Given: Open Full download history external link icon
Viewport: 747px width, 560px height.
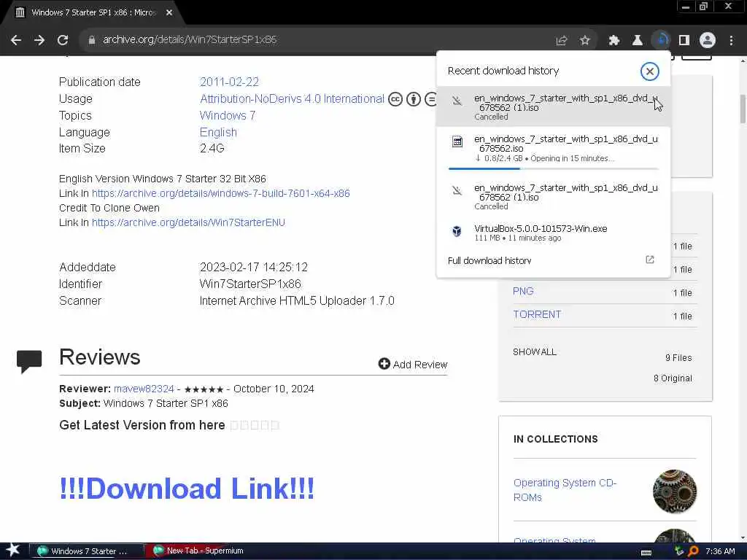Looking at the screenshot, I should (650, 260).
